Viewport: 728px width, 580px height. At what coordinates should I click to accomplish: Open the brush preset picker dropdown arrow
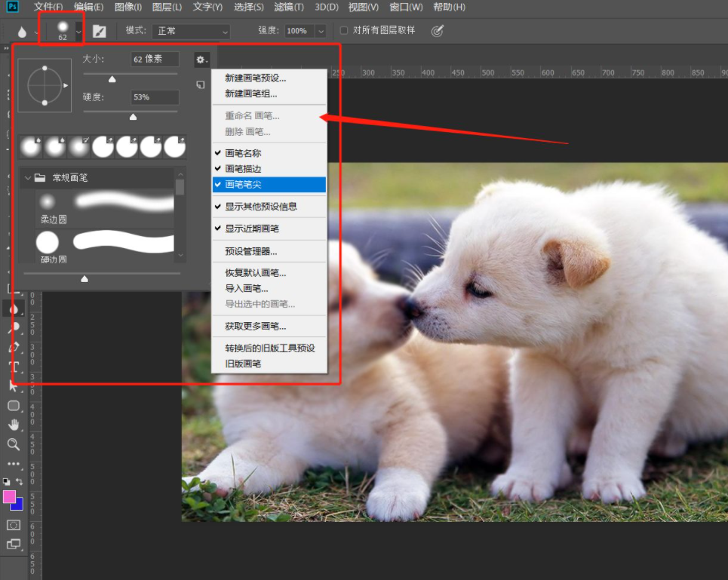click(78, 32)
